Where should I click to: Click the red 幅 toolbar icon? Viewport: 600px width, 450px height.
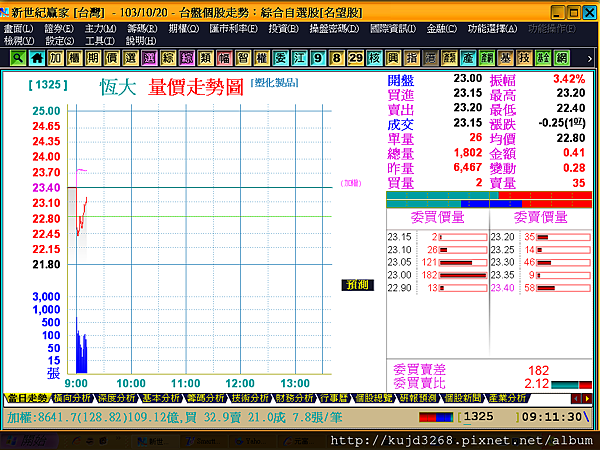click(224, 58)
